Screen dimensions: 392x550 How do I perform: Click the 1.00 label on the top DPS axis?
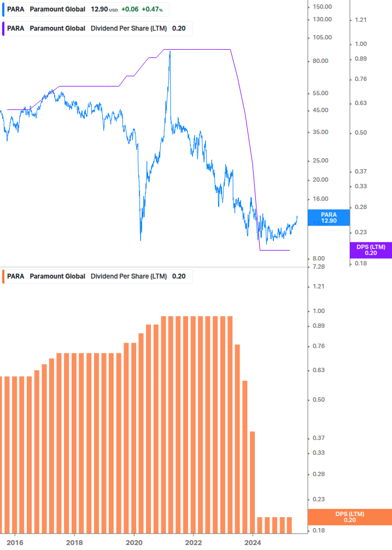click(x=361, y=44)
